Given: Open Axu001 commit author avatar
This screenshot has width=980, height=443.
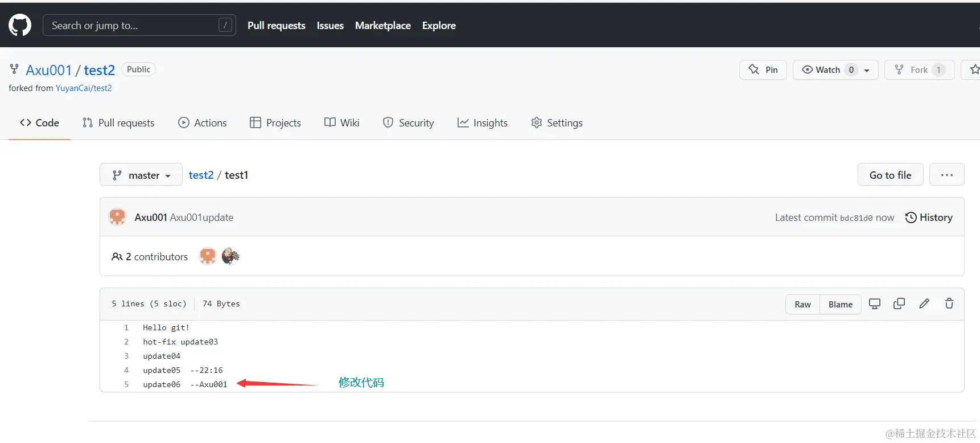Looking at the screenshot, I should tap(117, 217).
